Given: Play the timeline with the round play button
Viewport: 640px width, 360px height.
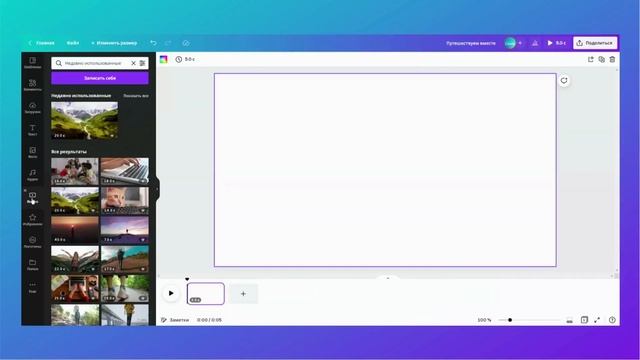Looking at the screenshot, I should point(171,293).
